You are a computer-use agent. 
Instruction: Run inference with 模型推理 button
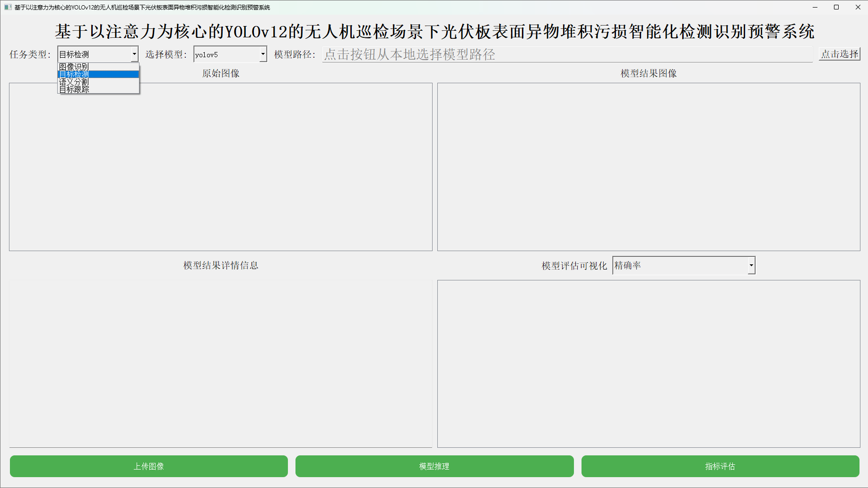434,466
